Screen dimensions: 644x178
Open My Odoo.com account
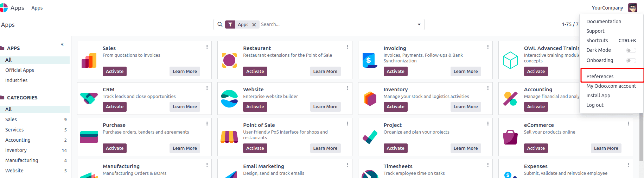coord(611,86)
